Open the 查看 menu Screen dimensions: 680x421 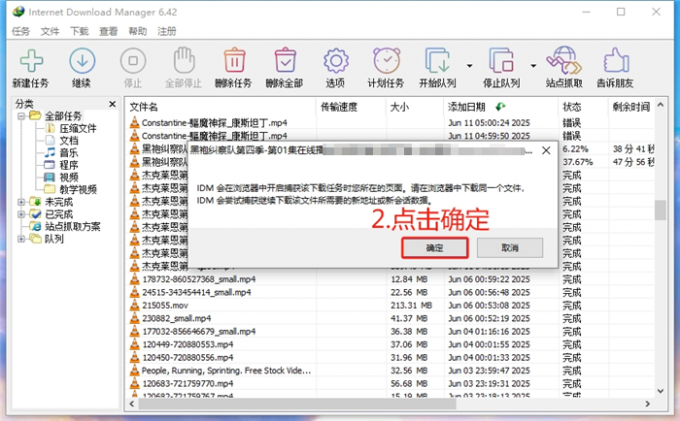[x=108, y=31]
